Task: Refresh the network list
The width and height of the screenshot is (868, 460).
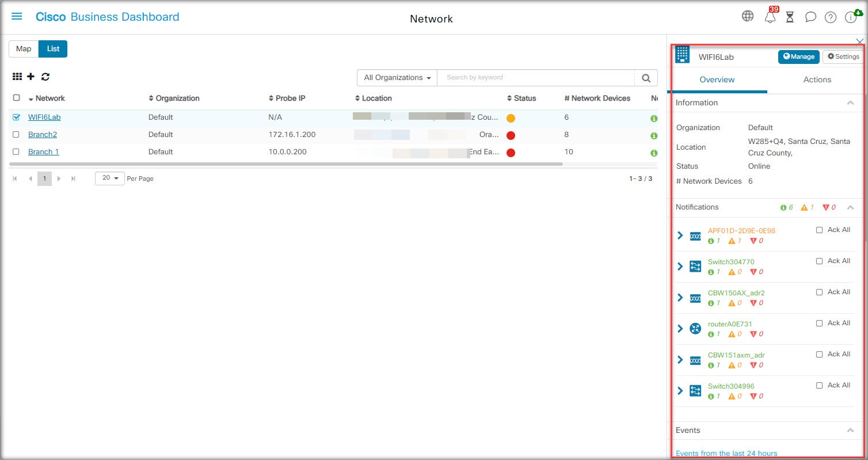Action: click(45, 77)
